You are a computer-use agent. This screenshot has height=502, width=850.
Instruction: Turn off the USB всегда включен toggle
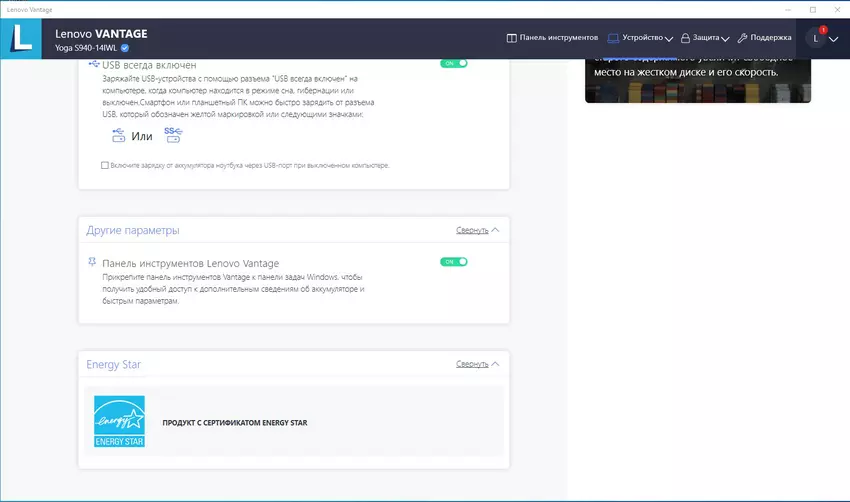(x=454, y=62)
